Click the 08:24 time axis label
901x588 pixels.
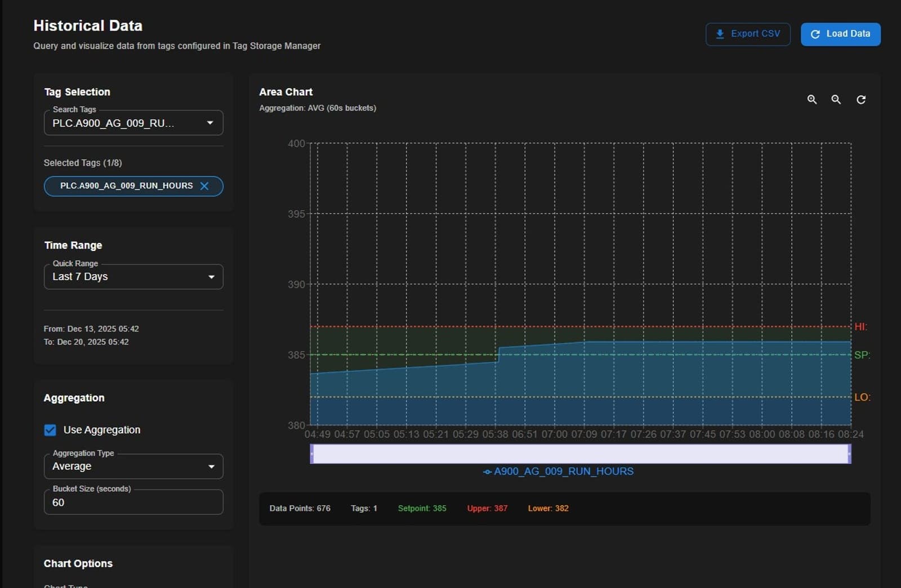click(x=850, y=434)
